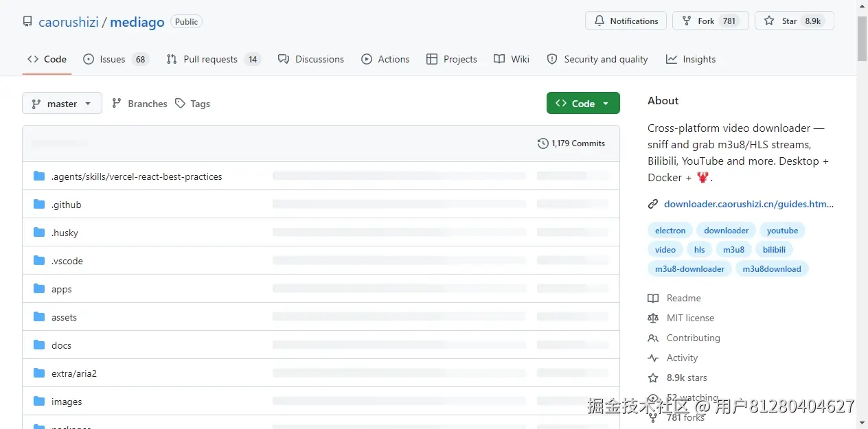Go to the Discussions tab
Image resolution: width=868 pixels, height=429 pixels.
[x=311, y=59]
